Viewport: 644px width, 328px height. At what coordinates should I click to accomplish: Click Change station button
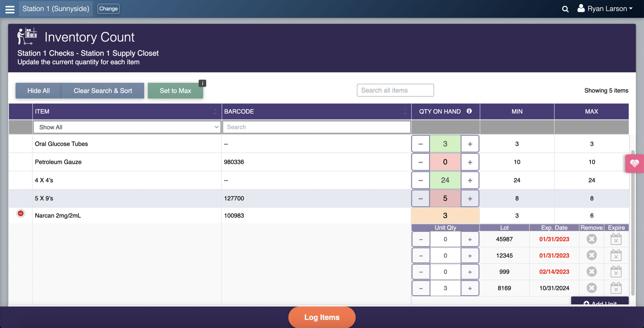pos(108,9)
